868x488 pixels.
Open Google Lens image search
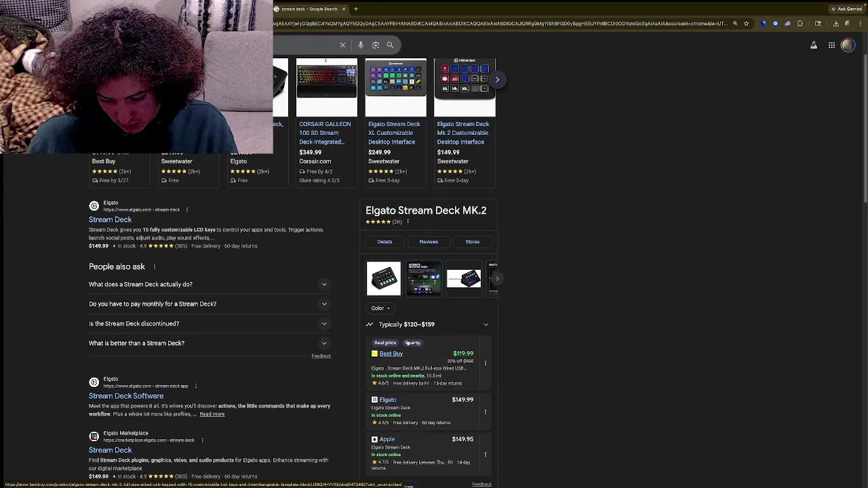click(x=376, y=45)
